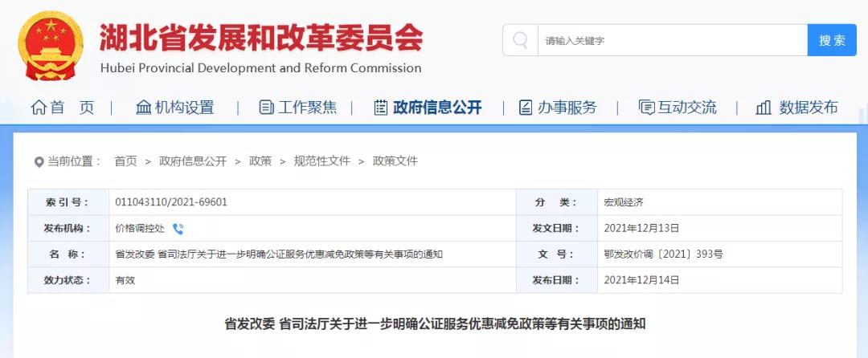Viewport: 868px width, 358px height.
Task: Focus the 请输入关键字 search field
Action: click(x=672, y=40)
